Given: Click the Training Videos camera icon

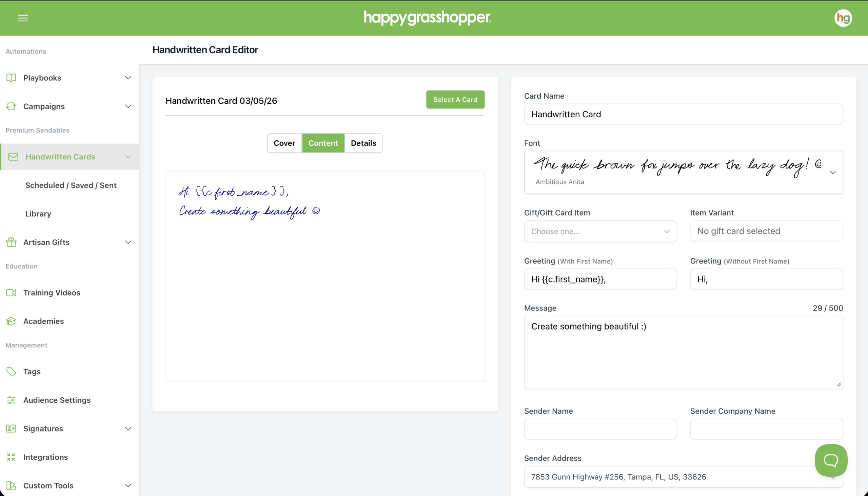Looking at the screenshot, I should (x=11, y=293).
